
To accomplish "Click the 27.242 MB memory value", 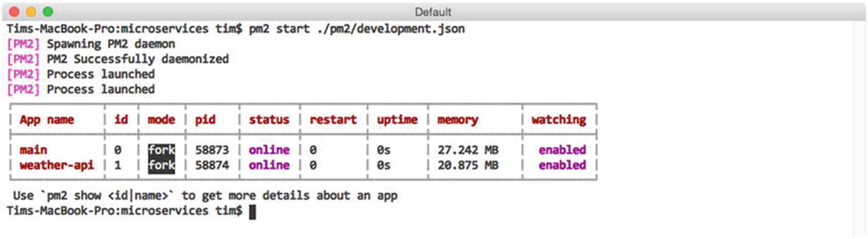I will tap(468, 150).
